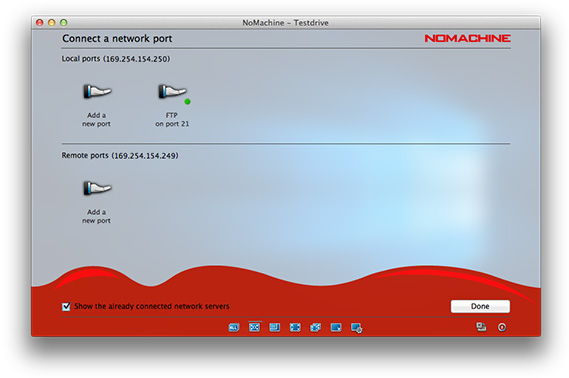Click the first blue toolbar icon at bottom

pyautogui.click(x=234, y=328)
